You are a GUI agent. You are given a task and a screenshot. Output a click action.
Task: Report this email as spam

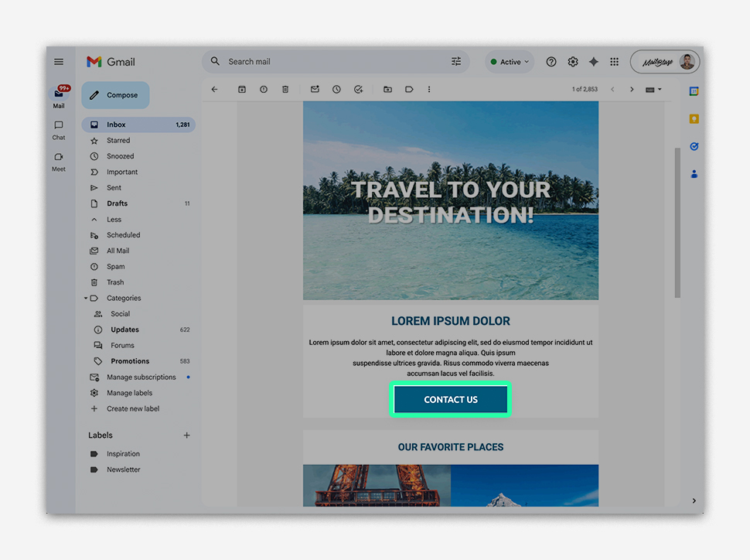pos(264,90)
